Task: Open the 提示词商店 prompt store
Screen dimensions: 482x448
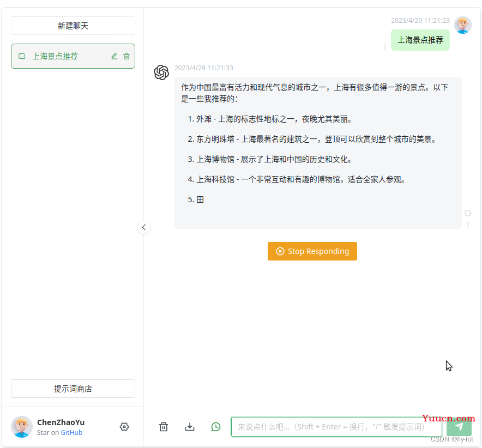Action: pos(73,389)
